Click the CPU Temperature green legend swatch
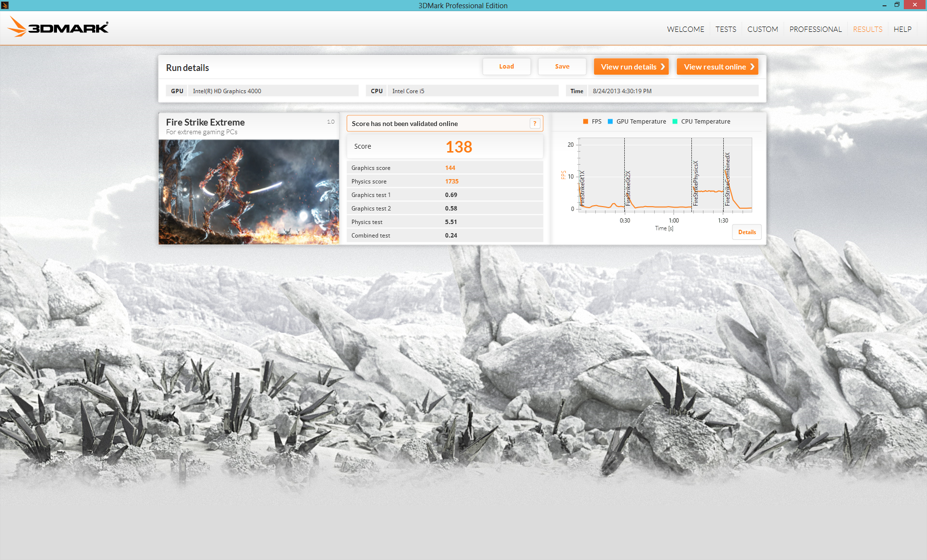Image resolution: width=927 pixels, height=560 pixels. 675,122
